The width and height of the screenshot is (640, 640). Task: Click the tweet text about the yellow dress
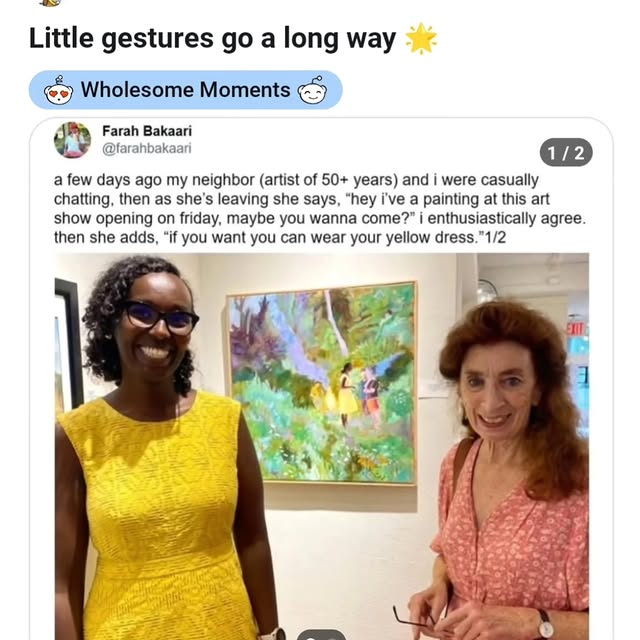click(320, 209)
